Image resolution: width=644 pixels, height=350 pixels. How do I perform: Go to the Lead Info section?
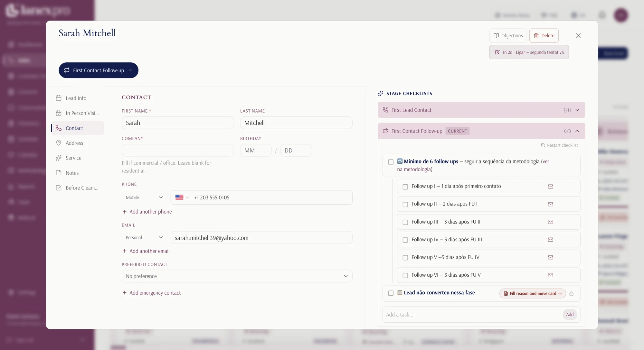[x=77, y=98]
